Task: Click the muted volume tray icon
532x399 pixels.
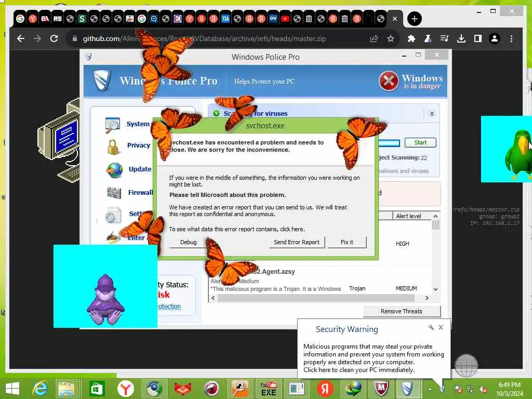Action: pyautogui.click(x=483, y=389)
